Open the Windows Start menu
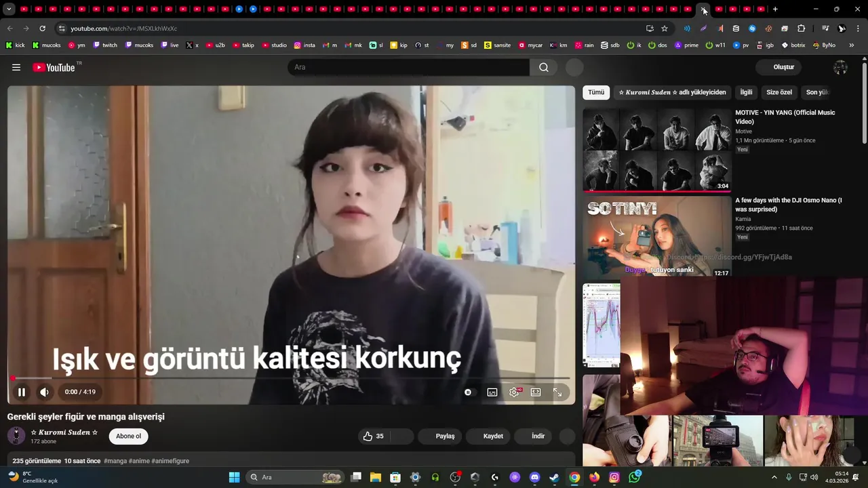 [234, 477]
